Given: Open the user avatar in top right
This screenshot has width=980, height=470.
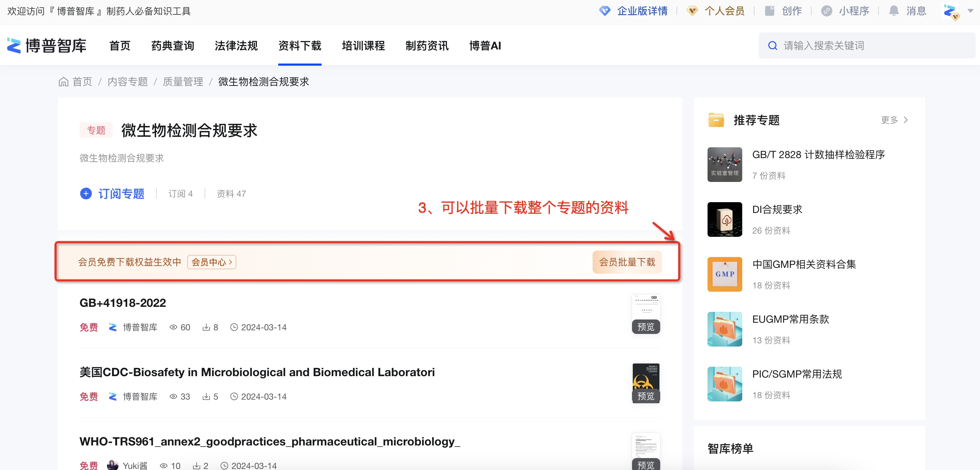Looking at the screenshot, I should tap(951, 11).
